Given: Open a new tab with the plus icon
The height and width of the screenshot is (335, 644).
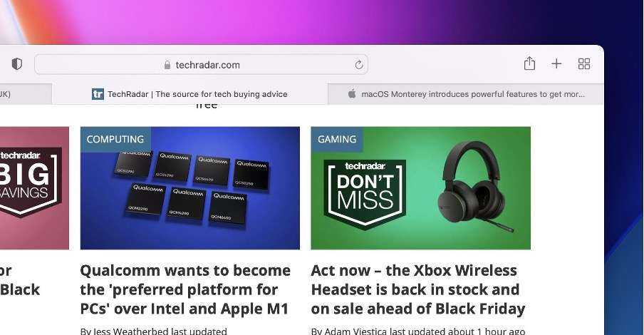Looking at the screenshot, I should click(x=556, y=63).
